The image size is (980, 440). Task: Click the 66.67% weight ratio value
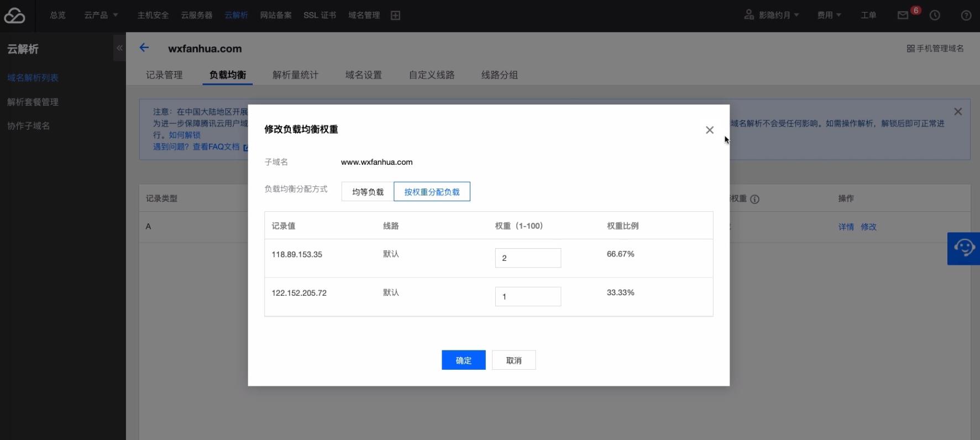click(x=621, y=254)
